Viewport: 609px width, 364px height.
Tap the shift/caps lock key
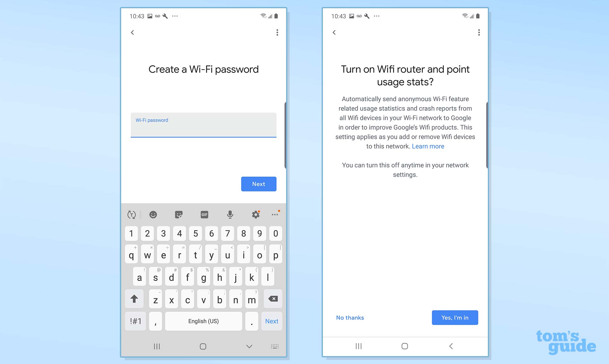tap(134, 299)
